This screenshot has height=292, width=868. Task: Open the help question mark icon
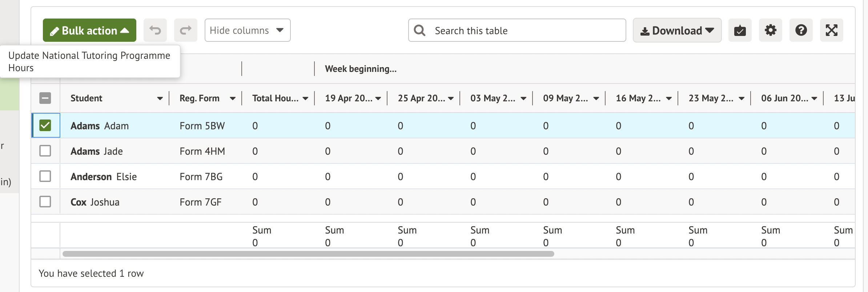801,30
